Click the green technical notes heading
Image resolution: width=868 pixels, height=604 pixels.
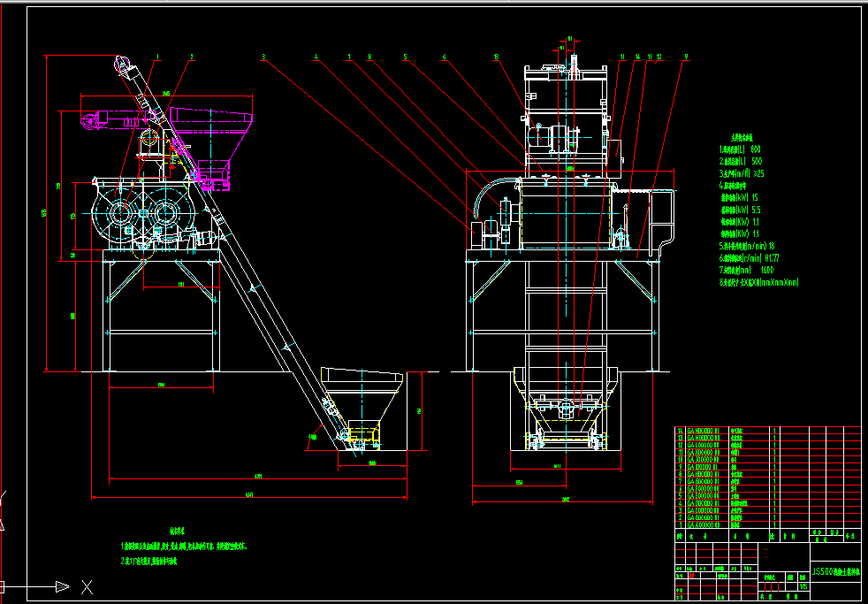177,529
